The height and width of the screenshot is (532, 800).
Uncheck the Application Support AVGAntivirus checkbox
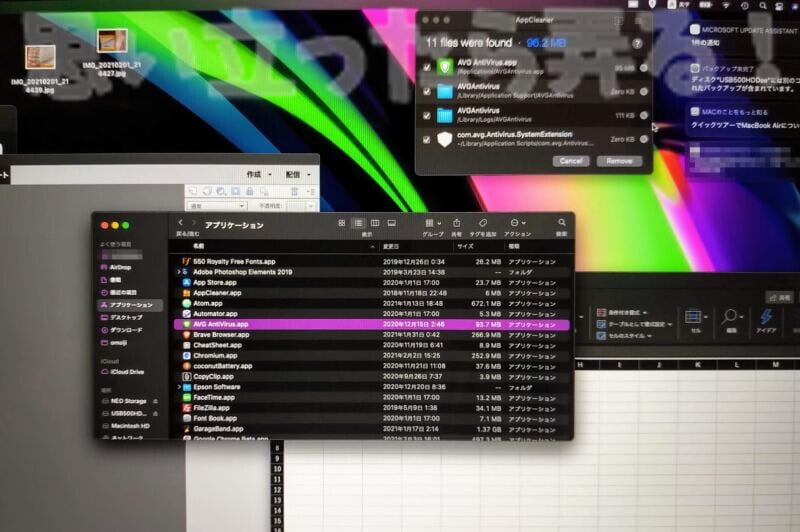click(x=427, y=91)
